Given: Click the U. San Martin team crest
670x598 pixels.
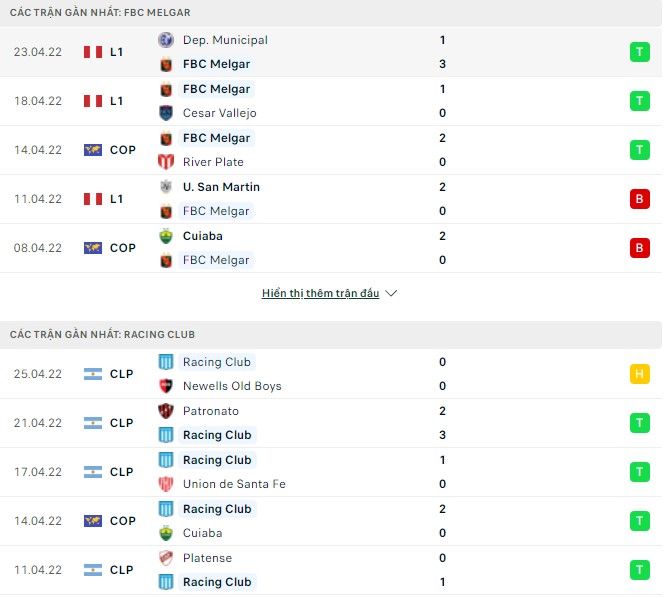Looking at the screenshot, I should click(x=166, y=187).
